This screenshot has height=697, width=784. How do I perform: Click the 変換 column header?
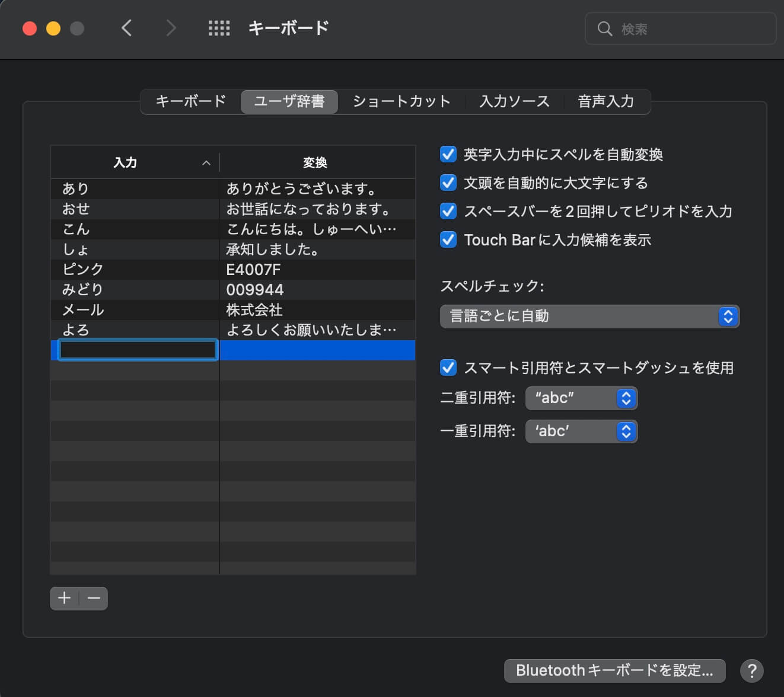coord(317,162)
